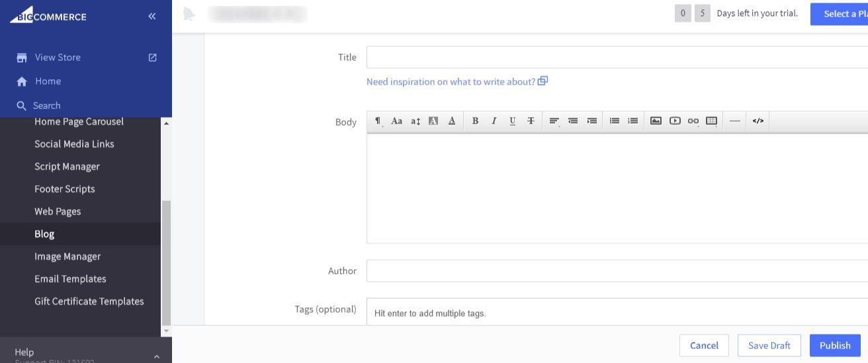This screenshot has height=363, width=868.
Task: Toggle bold formatting
Action: tap(475, 121)
